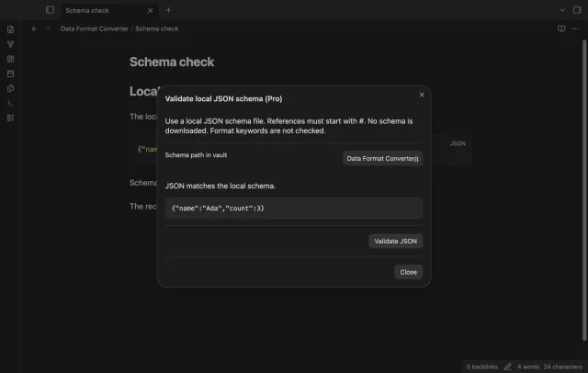Click the insert template ribbon icon
The width and height of the screenshot is (588, 373).
pyautogui.click(x=10, y=88)
